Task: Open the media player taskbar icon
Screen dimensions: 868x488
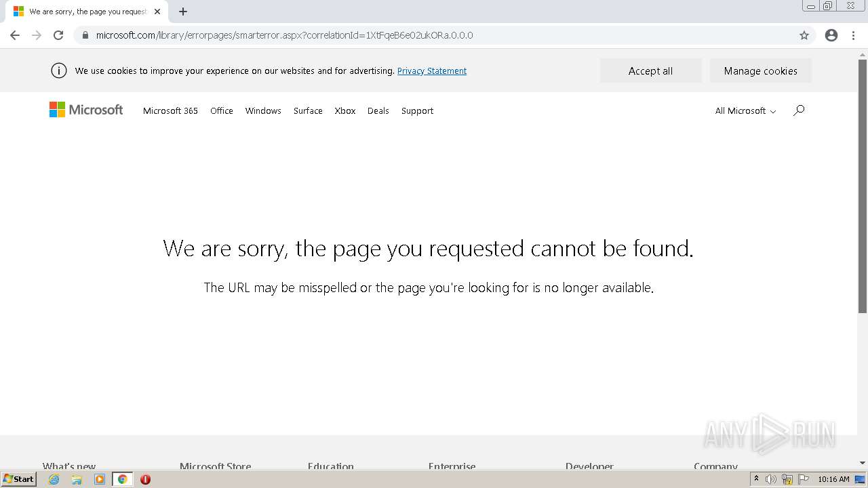Action: (x=100, y=479)
